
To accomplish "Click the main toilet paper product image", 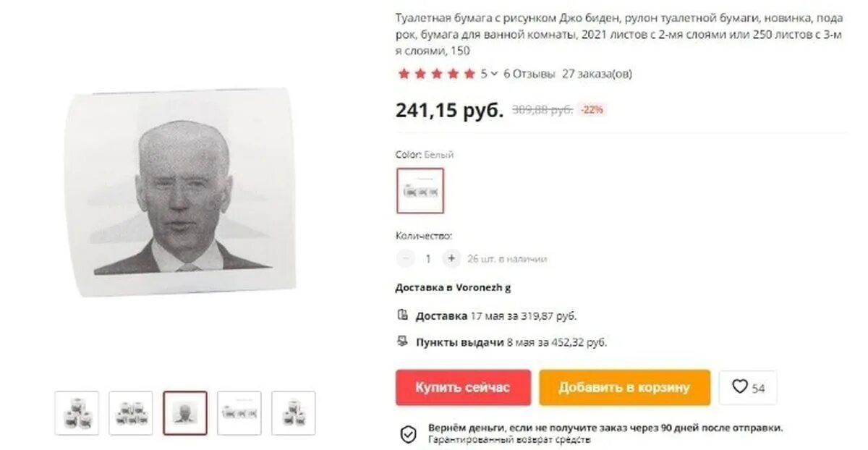I will click(x=182, y=192).
